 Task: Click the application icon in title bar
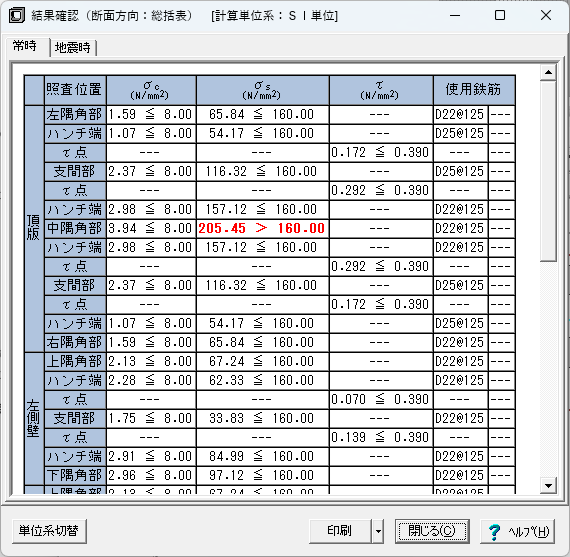click(x=17, y=16)
